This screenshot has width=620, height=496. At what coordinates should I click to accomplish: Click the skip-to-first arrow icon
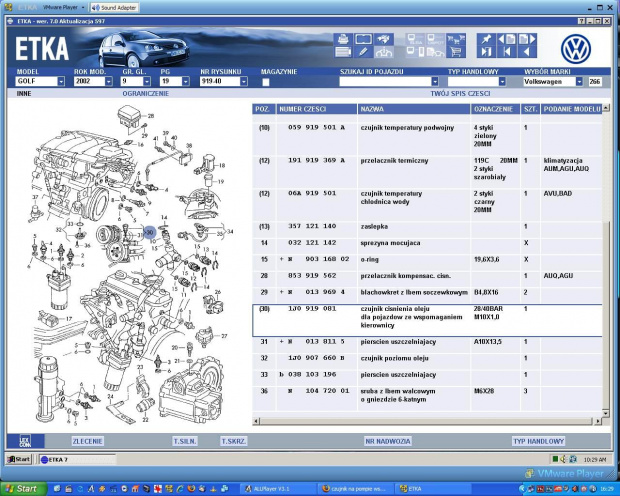coord(507,52)
